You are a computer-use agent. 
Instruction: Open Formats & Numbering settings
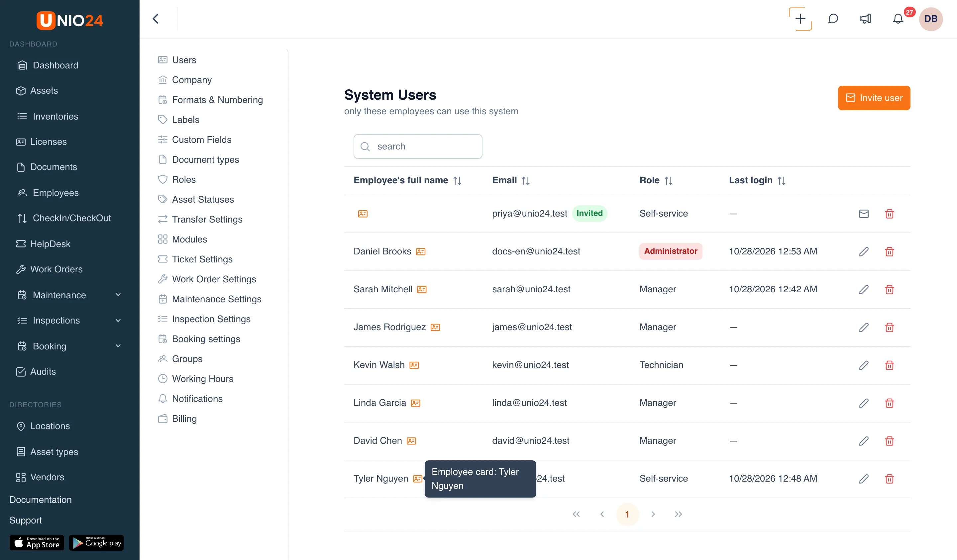(x=210, y=100)
